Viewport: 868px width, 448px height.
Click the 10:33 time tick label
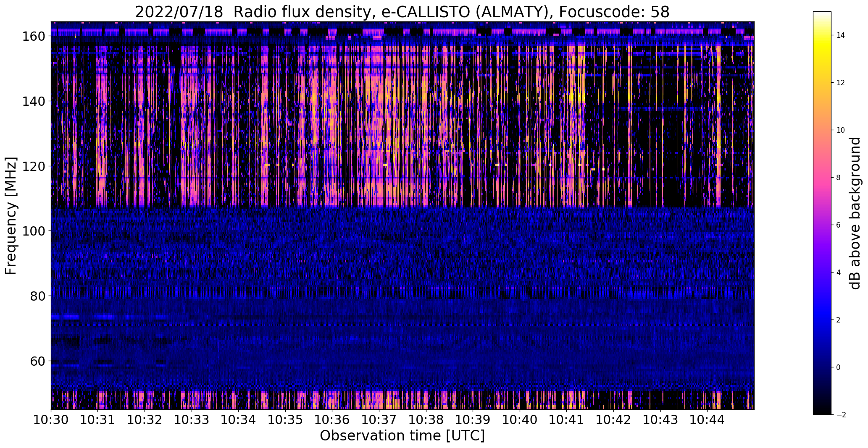coord(192,419)
